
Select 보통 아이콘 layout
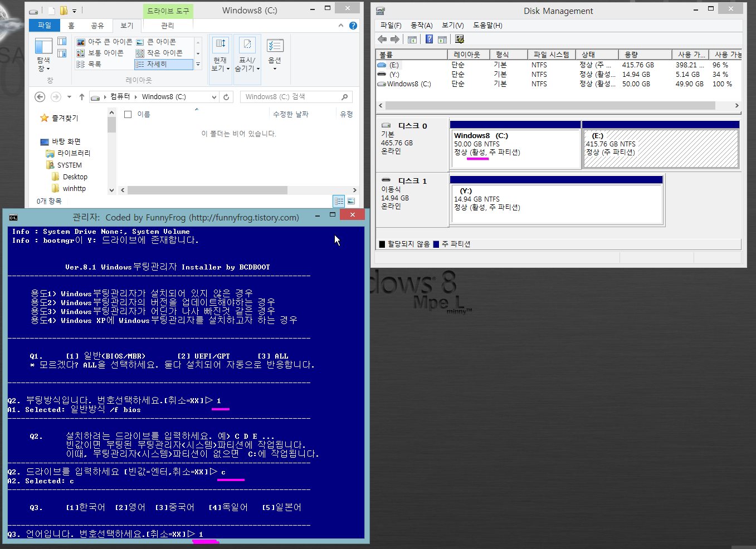click(100, 53)
